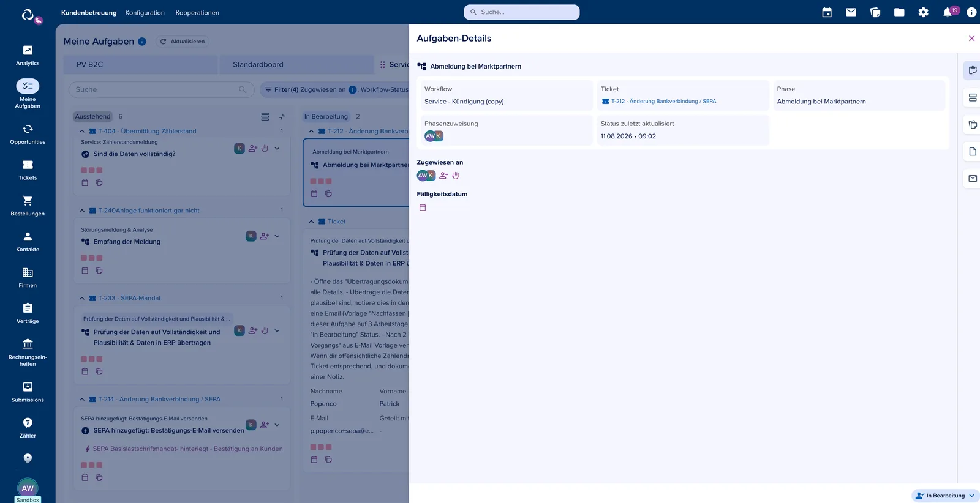Viewport: 980px width, 503px height.
Task: Open Submissions in the sidebar
Action: point(28,392)
